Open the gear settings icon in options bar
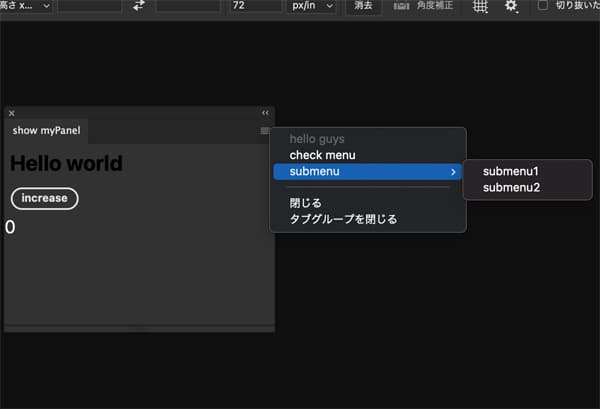600x409 pixels. coord(511,6)
